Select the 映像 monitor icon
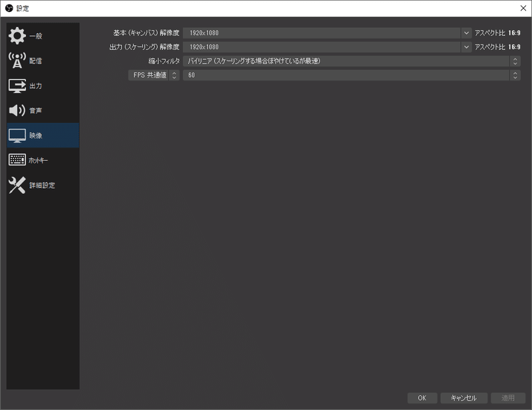The width and height of the screenshot is (532, 410). click(x=17, y=136)
